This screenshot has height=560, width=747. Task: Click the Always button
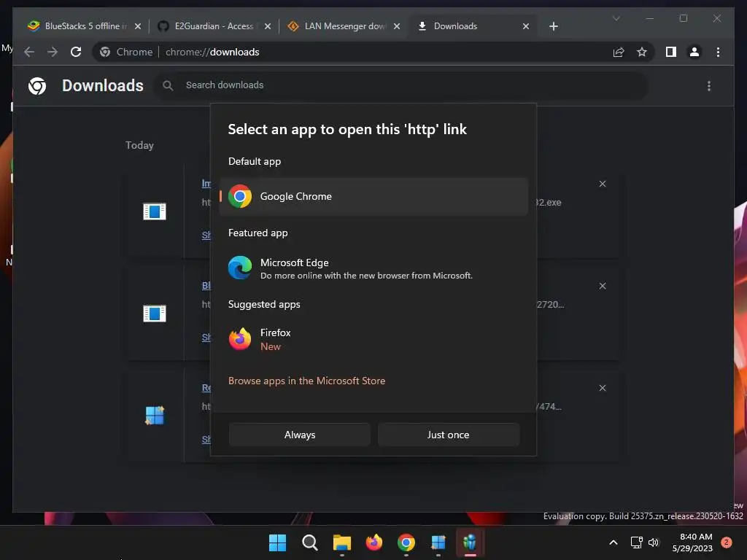(x=300, y=435)
